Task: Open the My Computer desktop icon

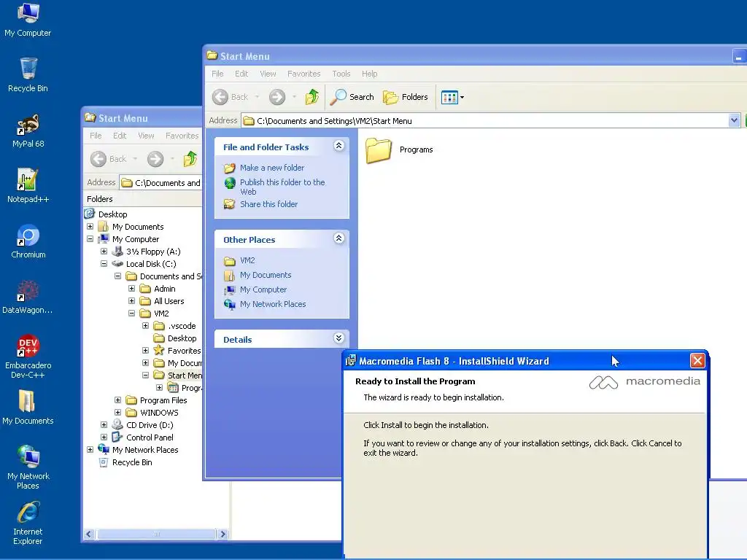Action: click(28, 20)
